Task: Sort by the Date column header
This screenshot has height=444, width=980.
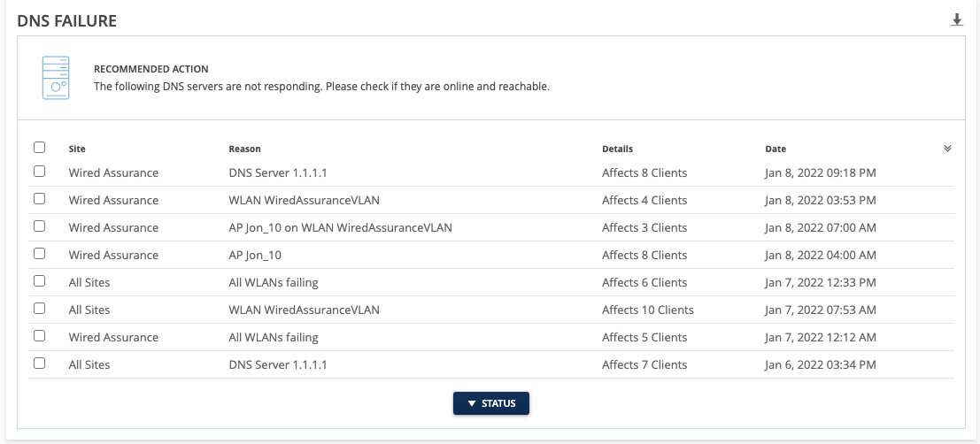Action: (776, 149)
